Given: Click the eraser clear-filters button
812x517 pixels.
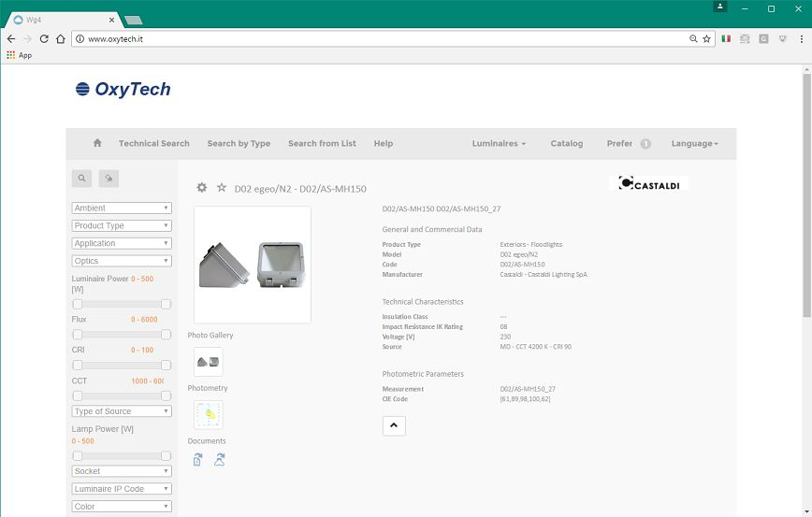Looking at the screenshot, I should coord(109,178).
